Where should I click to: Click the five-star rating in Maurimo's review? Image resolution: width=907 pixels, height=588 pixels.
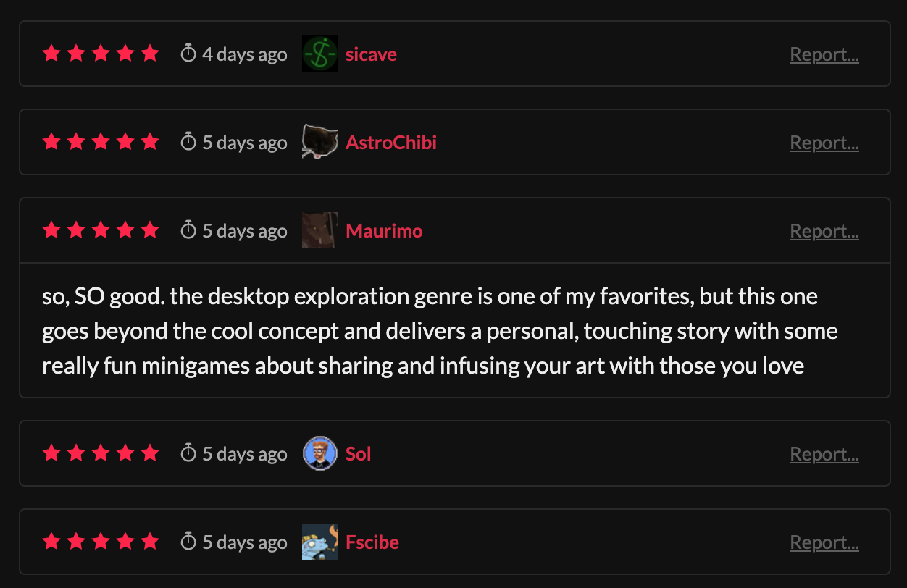tap(101, 231)
